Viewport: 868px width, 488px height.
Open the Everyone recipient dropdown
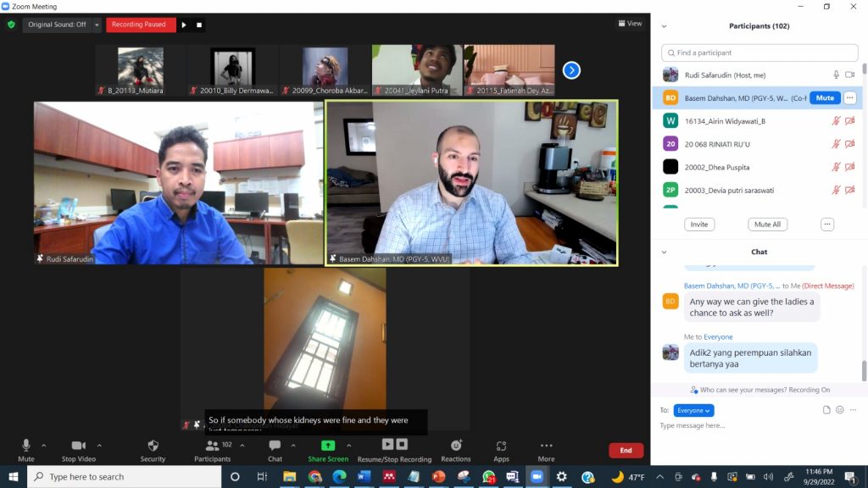694,410
